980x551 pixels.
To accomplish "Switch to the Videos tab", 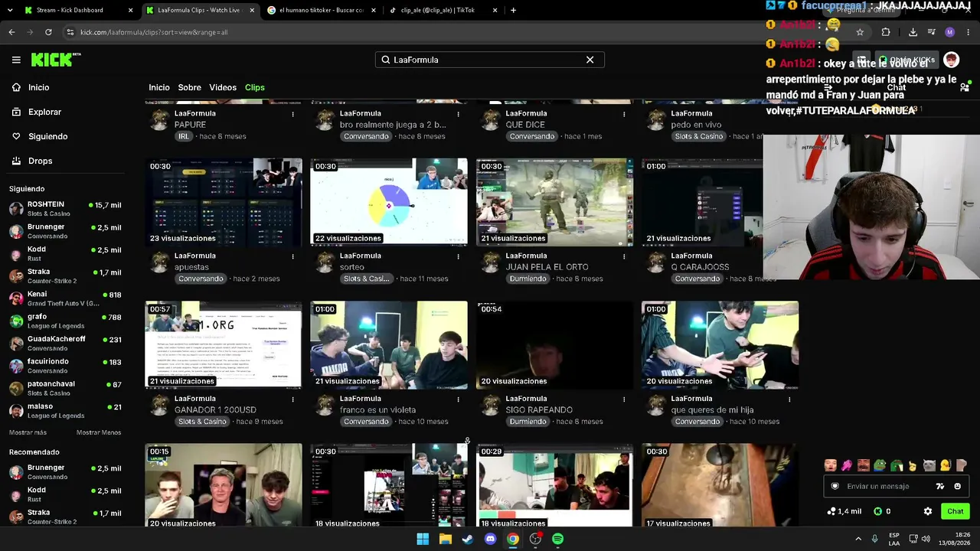I will pos(223,87).
